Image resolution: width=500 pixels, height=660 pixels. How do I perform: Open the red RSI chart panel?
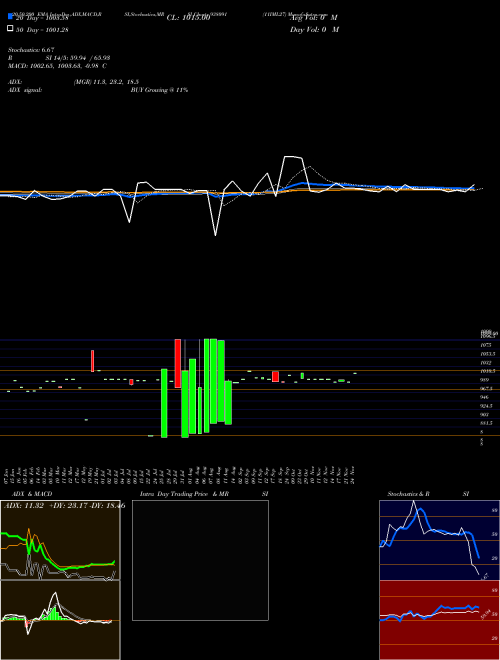[x=439, y=620]
